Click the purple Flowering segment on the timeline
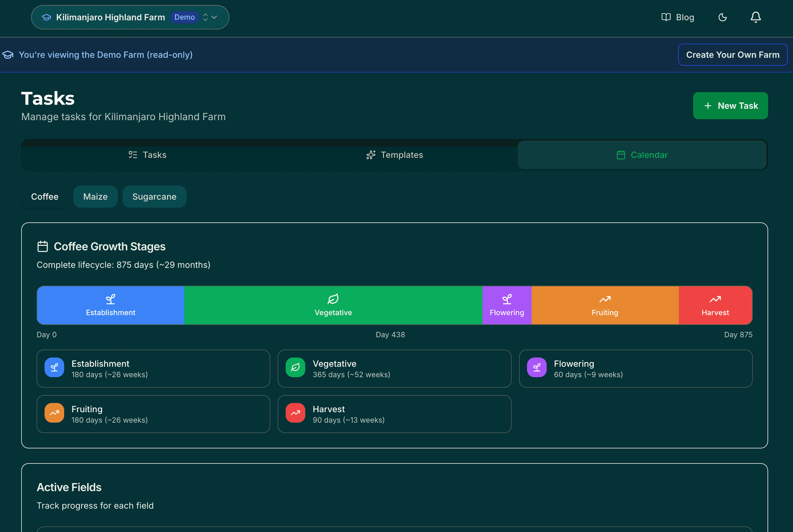793x532 pixels. [x=507, y=305]
